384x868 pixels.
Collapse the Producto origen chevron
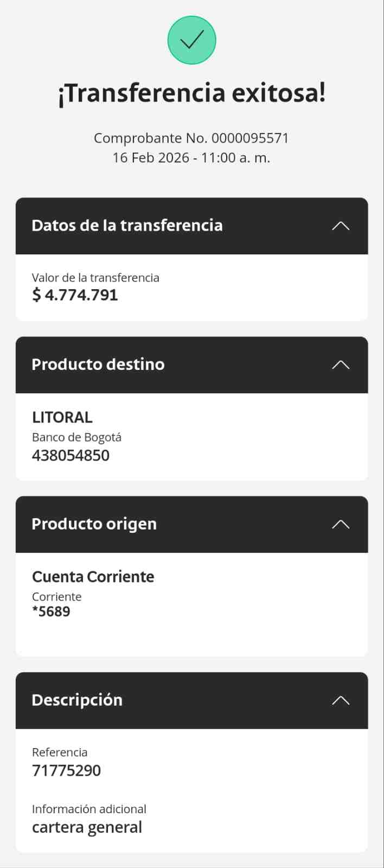[x=341, y=525]
